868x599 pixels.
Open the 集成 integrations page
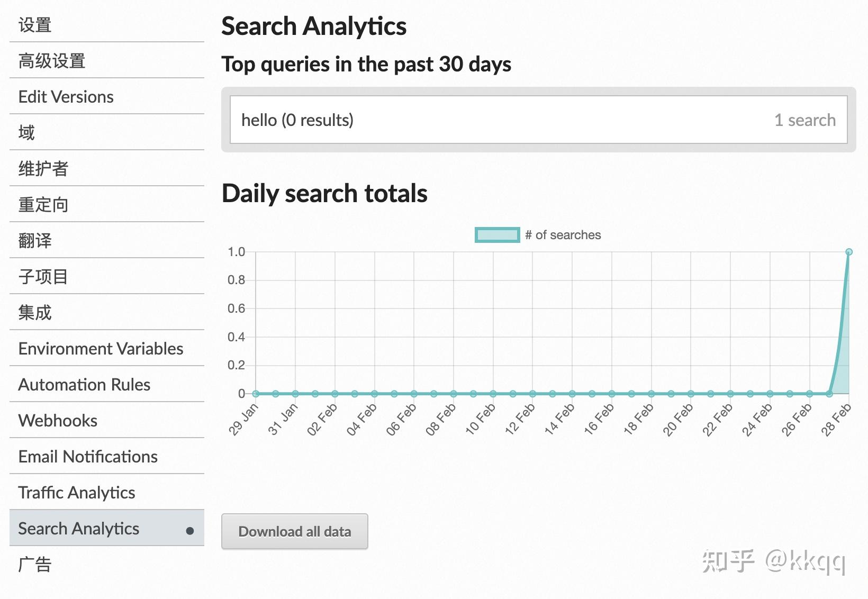point(35,313)
